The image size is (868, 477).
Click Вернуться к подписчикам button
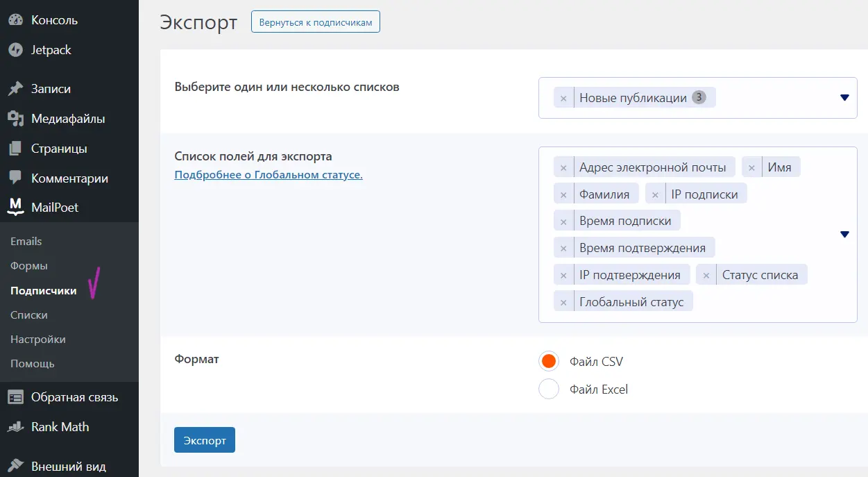(x=316, y=22)
